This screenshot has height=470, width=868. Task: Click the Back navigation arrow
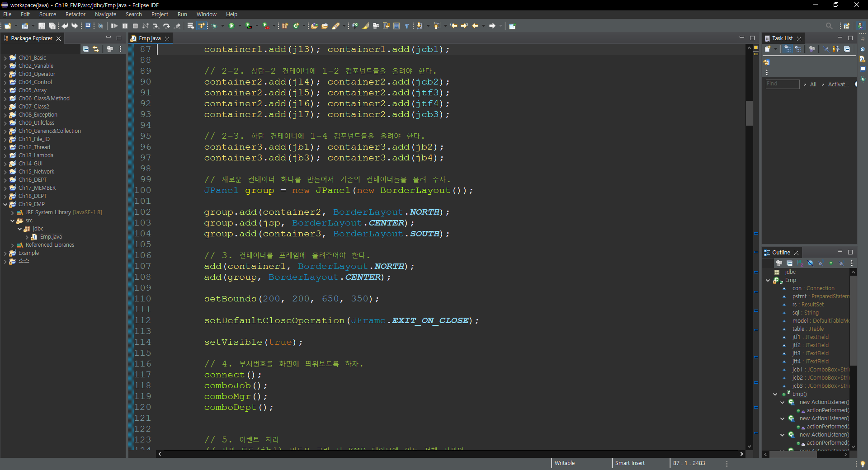pos(475,26)
